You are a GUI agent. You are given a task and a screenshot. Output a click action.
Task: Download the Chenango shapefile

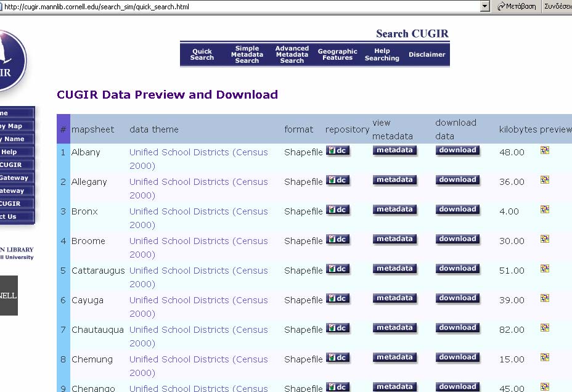tap(457, 386)
